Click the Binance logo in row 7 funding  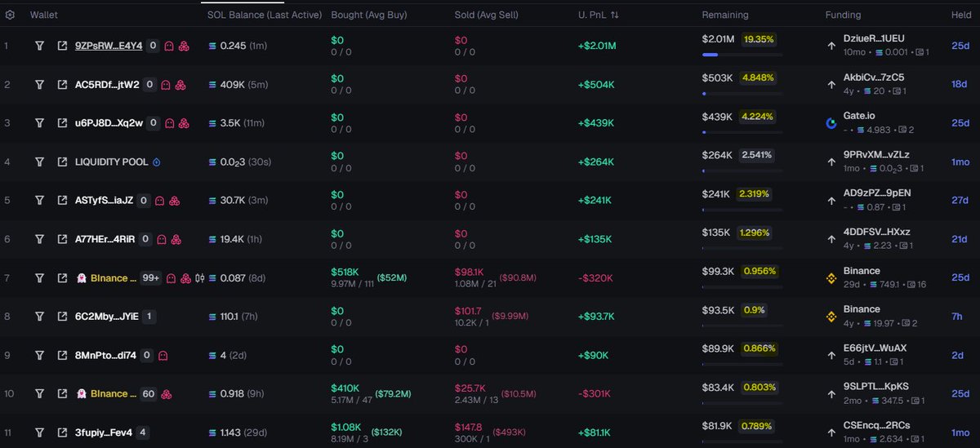[x=831, y=278]
